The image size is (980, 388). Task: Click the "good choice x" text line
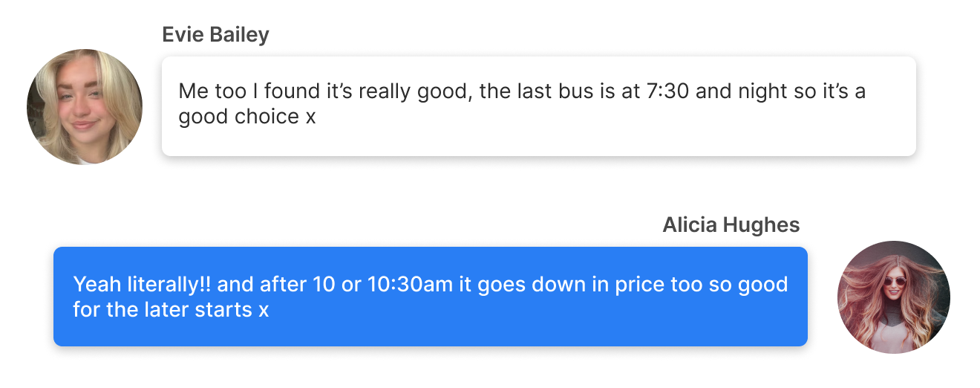[x=247, y=117]
